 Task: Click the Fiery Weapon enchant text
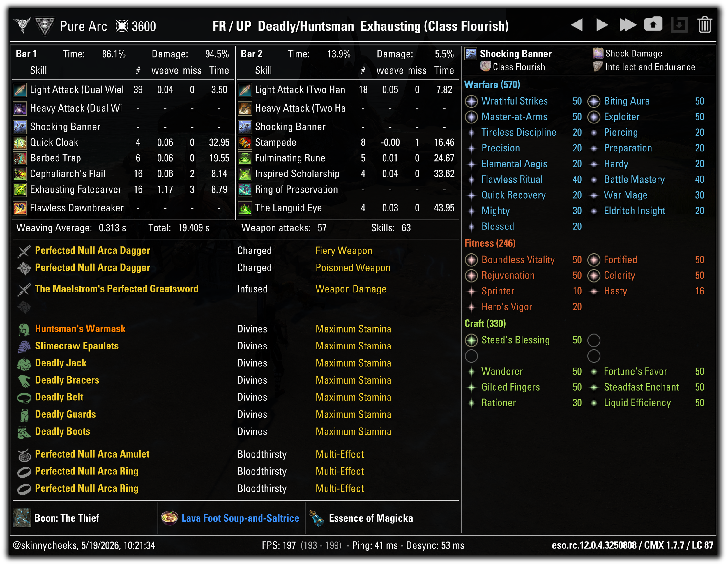[x=344, y=251]
